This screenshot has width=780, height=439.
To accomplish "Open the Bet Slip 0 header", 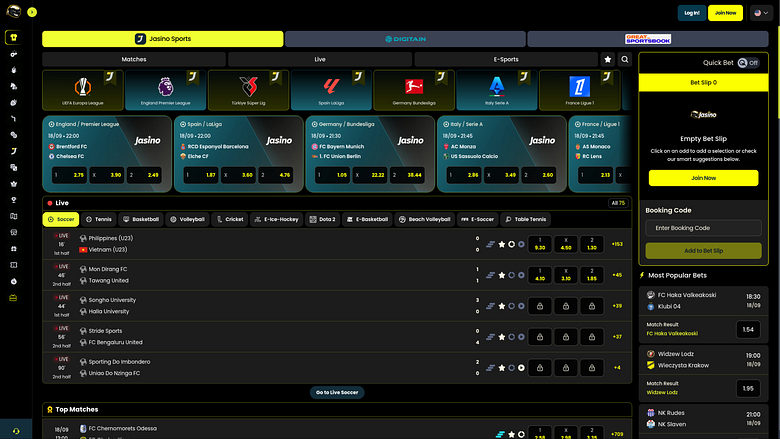I will [x=703, y=83].
